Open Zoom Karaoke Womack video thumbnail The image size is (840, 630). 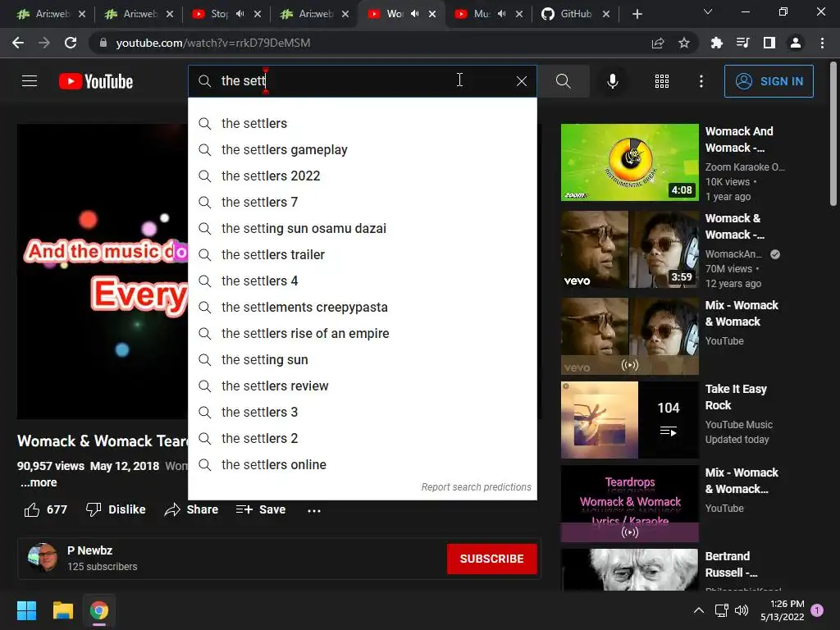[x=629, y=162]
